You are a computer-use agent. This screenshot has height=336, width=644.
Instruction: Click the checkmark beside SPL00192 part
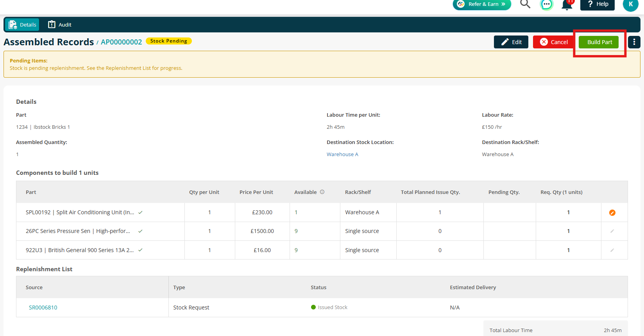140,213
